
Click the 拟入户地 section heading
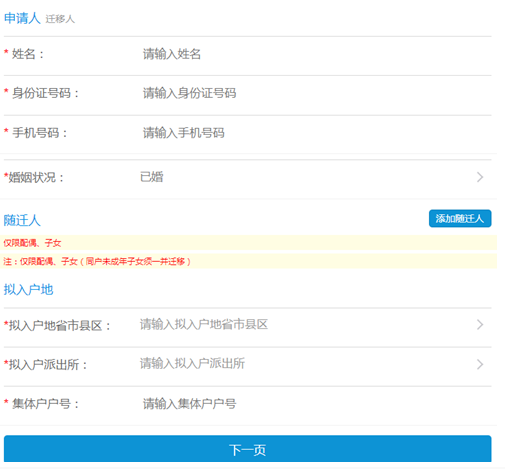tap(29, 289)
